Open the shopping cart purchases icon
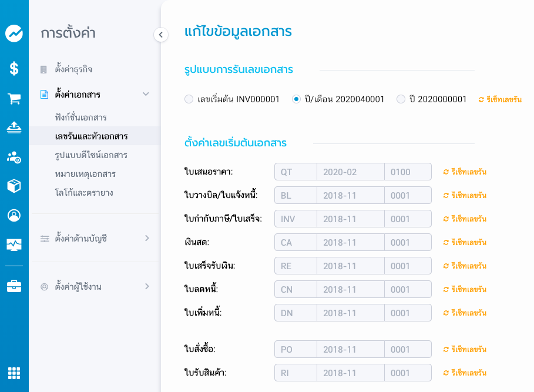The width and height of the screenshot is (534, 392). [14, 98]
